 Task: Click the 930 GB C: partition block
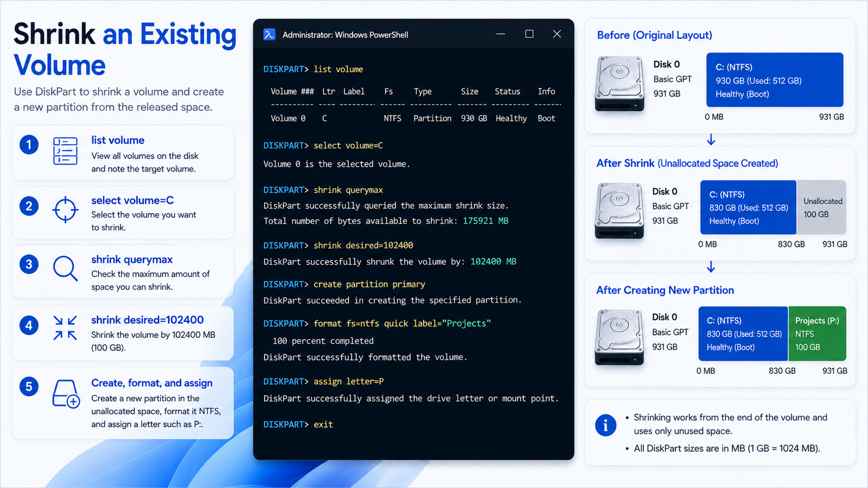pyautogui.click(x=775, y=80)
